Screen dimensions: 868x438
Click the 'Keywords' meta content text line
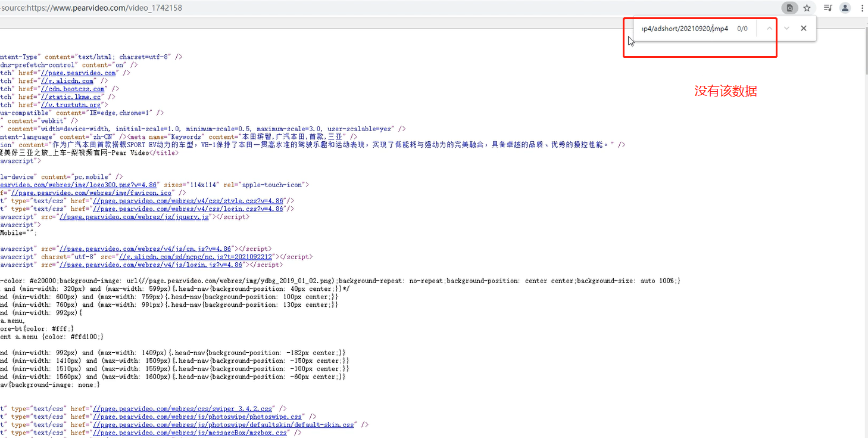tap(179, 136)
